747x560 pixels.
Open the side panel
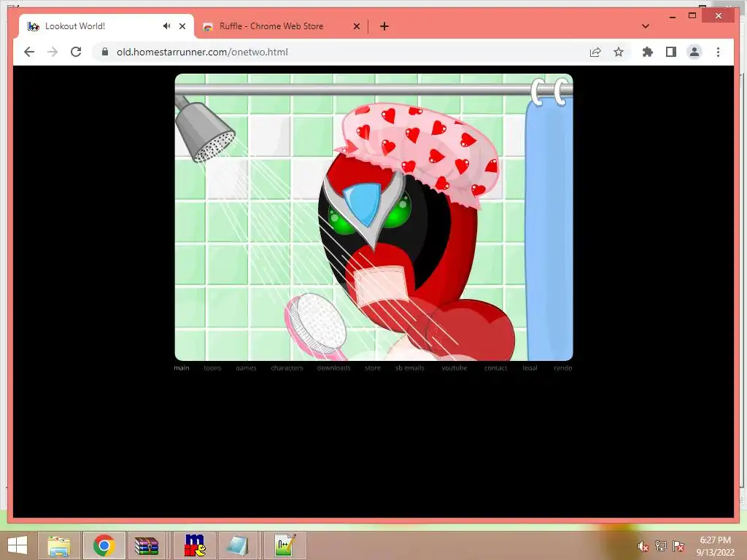click(x=671, y=52)
